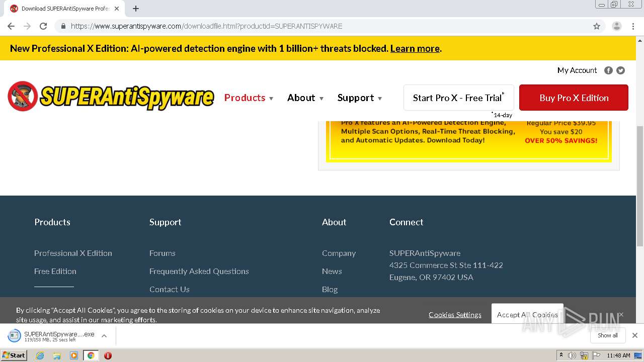Reload the current page
This screenshot has width=644, height=362.
[43, 26]
